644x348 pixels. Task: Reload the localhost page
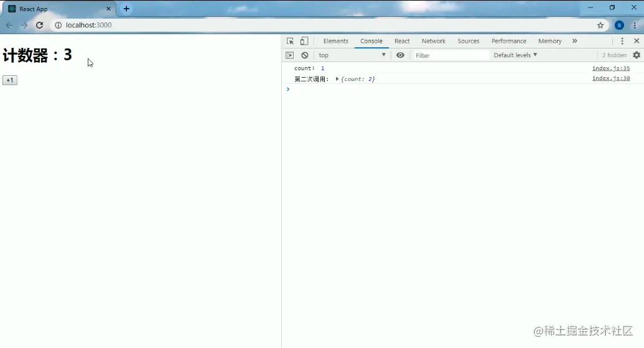(39, 25)
